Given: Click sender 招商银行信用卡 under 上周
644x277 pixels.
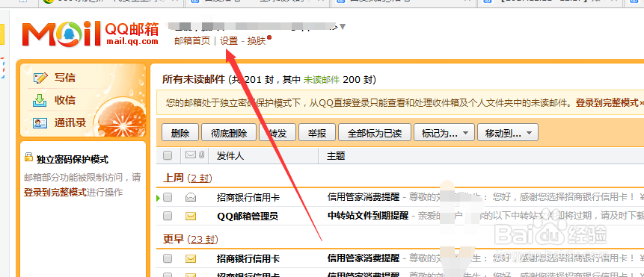Looking at the screenshot, I should coord(248,198).
